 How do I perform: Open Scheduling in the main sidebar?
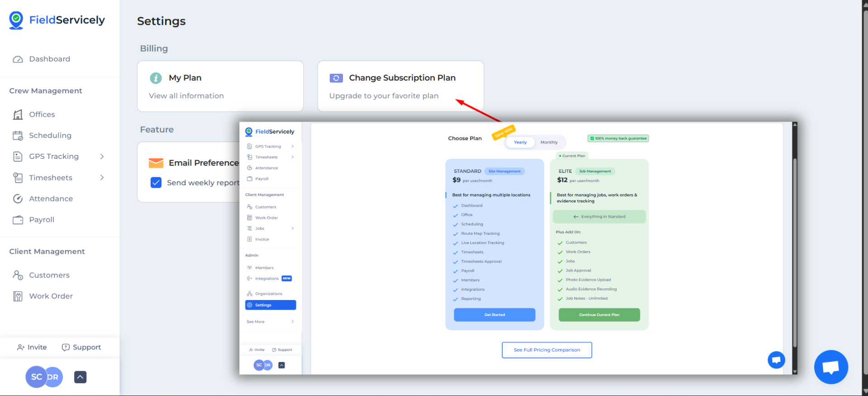tap(50, 135)
